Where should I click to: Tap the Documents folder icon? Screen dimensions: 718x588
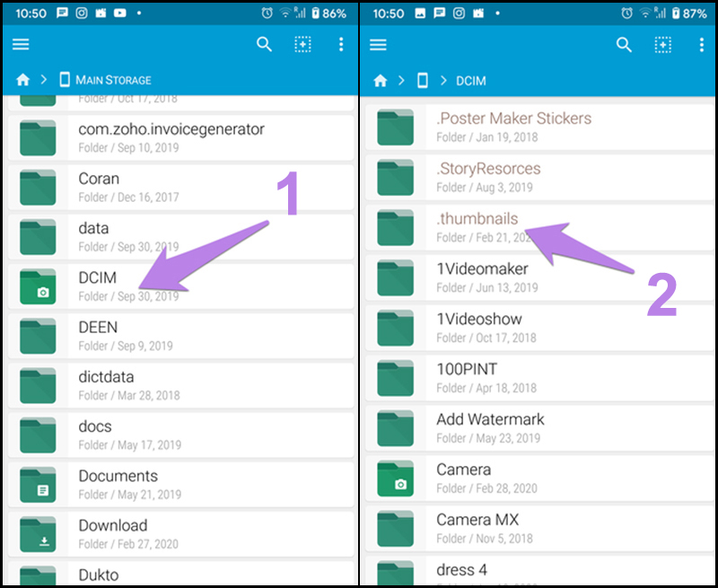pos(38,485)
